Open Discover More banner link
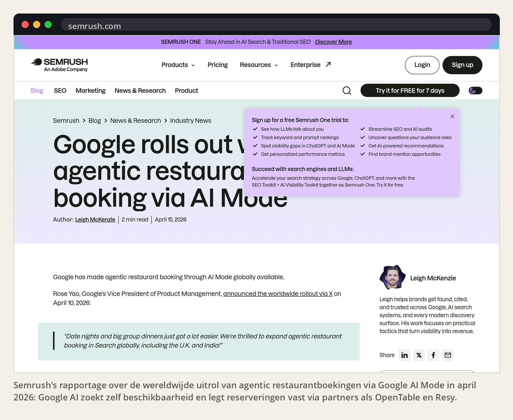The height and width of the screenshot is (420, 513). [x=333, y=42]
